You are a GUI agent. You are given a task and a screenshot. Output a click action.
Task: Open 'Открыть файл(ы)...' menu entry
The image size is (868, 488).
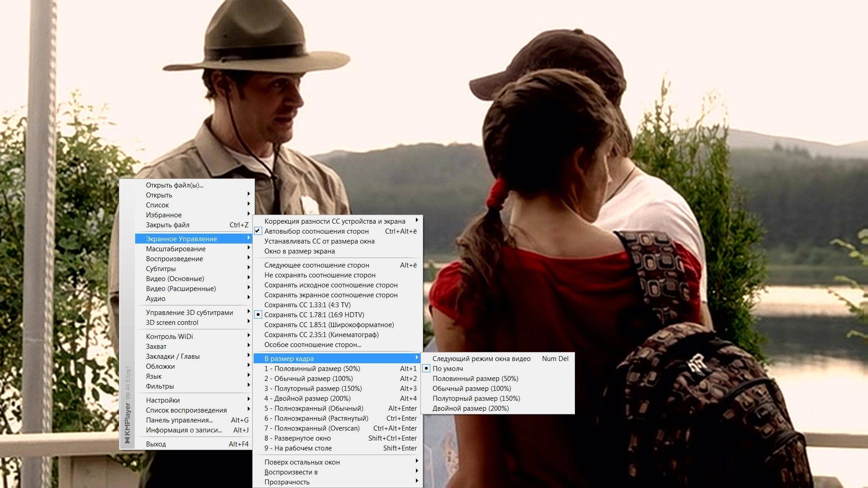[193, 185]
